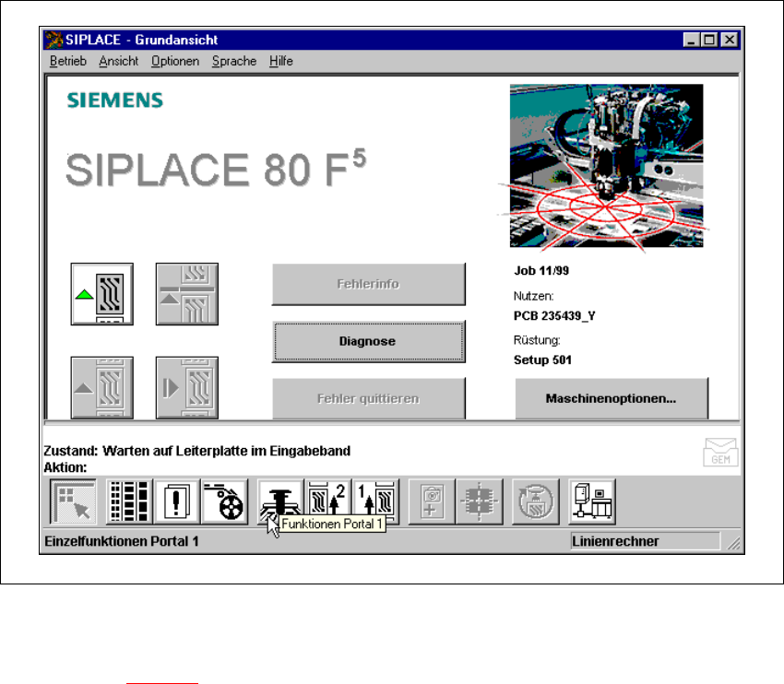
Task: Click the placement machine photo
Action: click(606, 165)
